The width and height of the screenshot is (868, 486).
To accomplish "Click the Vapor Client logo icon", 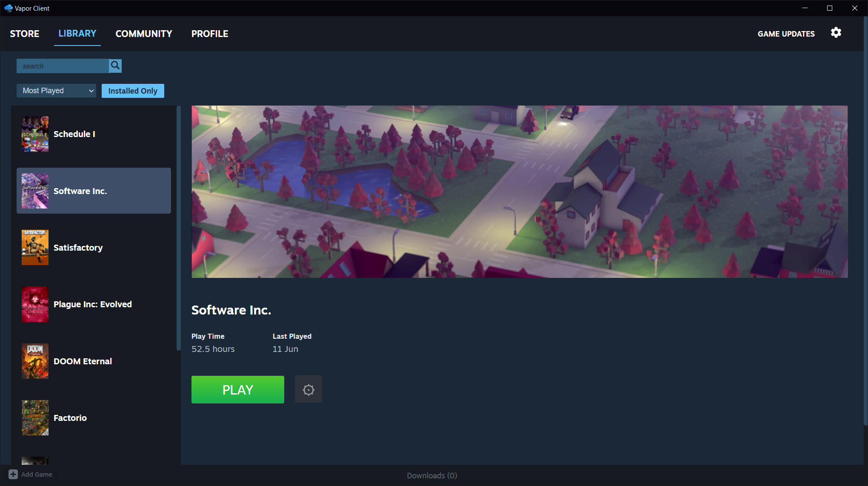I will pos(9,8).
